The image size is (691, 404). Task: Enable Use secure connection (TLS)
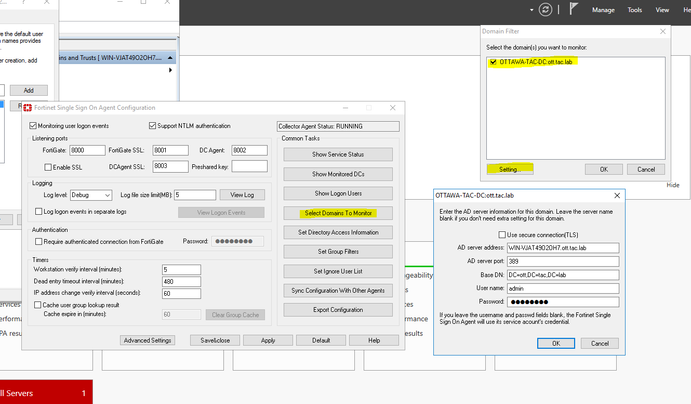click(501, 234)
